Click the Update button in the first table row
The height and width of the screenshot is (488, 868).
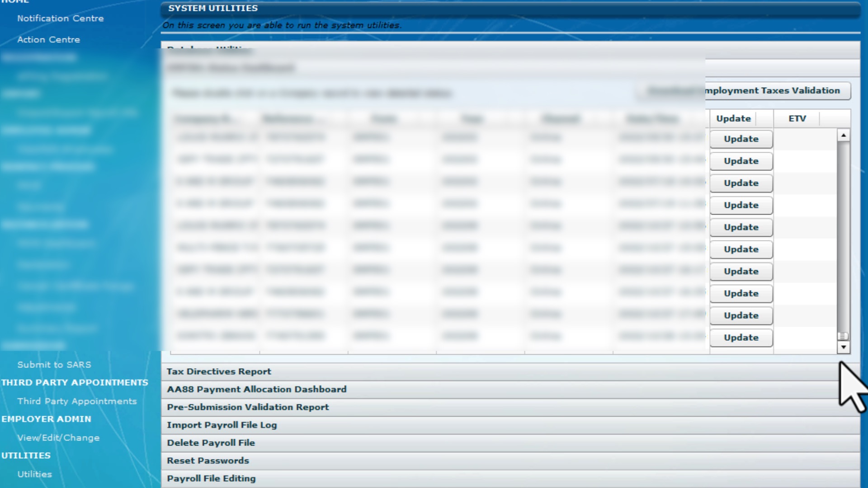[741, 139]
